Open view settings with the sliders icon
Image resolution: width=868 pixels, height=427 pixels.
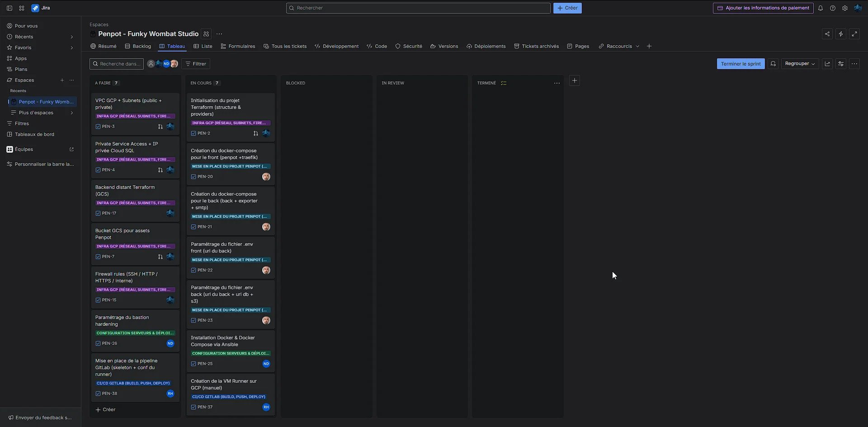(841, 63)
